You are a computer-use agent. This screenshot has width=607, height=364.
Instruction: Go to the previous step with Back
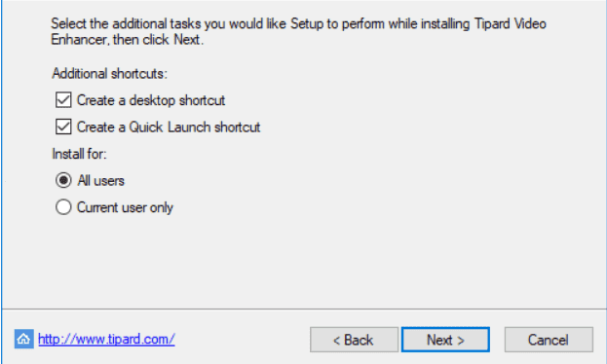coord(354,340)
